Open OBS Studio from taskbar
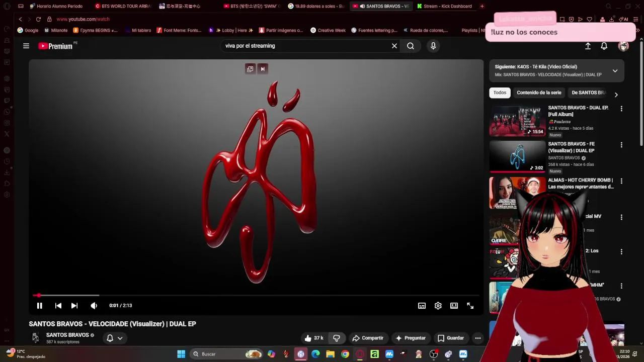The height and width of the screenshot is (362, 644). [434, 354]
